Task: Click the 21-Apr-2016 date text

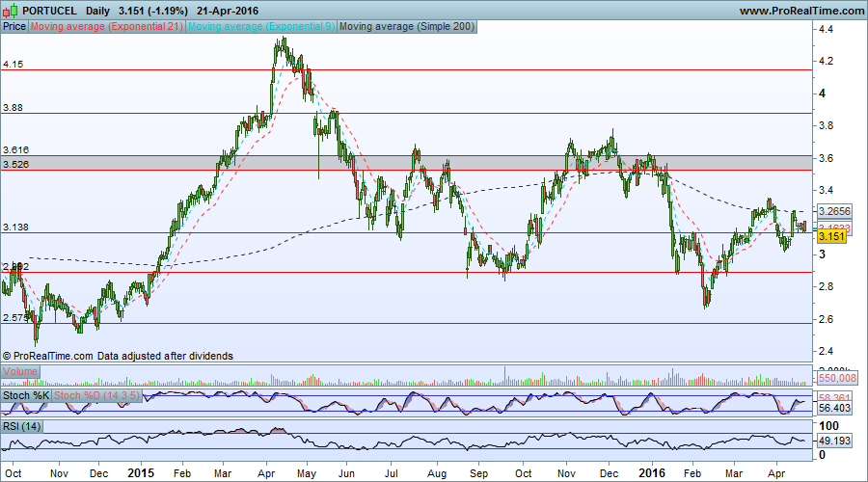Action: click(228, 11)
